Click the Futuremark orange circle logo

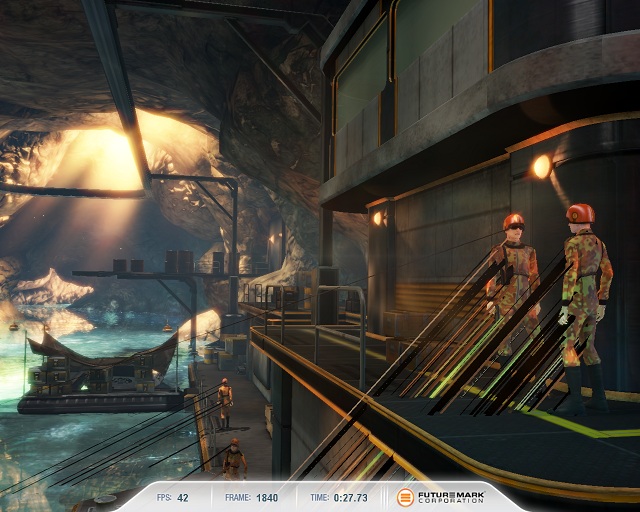point(405,497)
